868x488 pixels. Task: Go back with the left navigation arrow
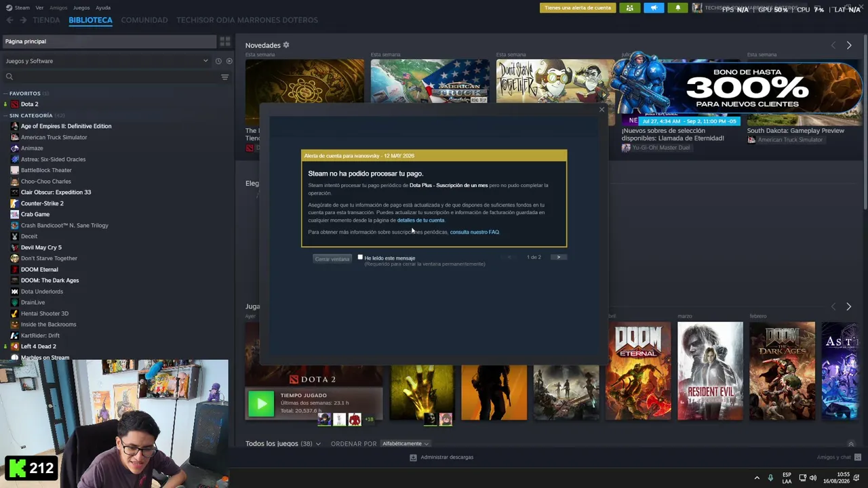coord(9,20)
